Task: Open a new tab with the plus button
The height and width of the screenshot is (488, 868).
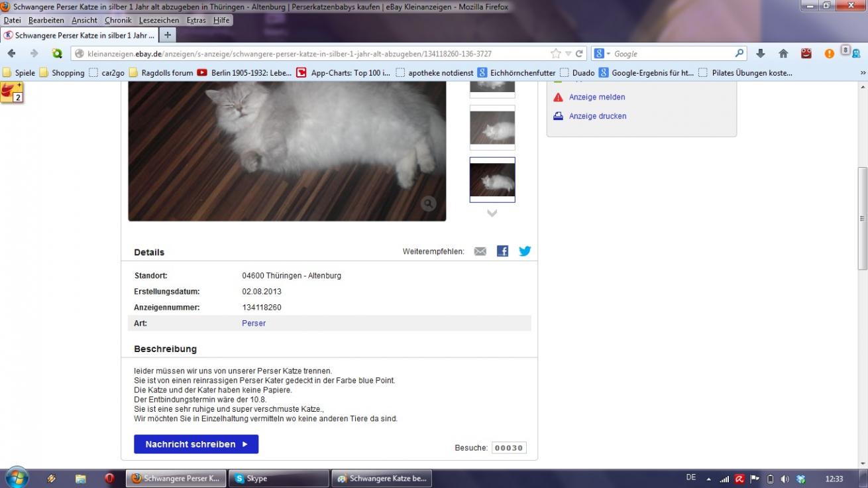Action: click(168, 35)
